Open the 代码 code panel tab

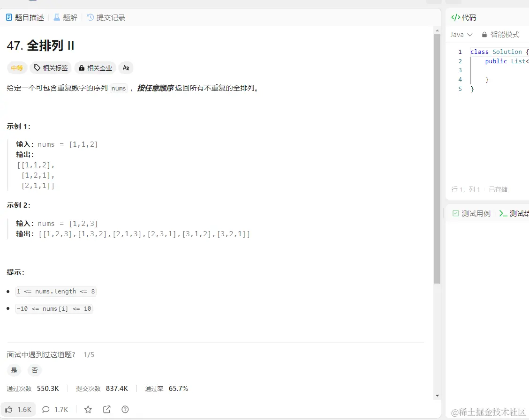click(463, 17)
